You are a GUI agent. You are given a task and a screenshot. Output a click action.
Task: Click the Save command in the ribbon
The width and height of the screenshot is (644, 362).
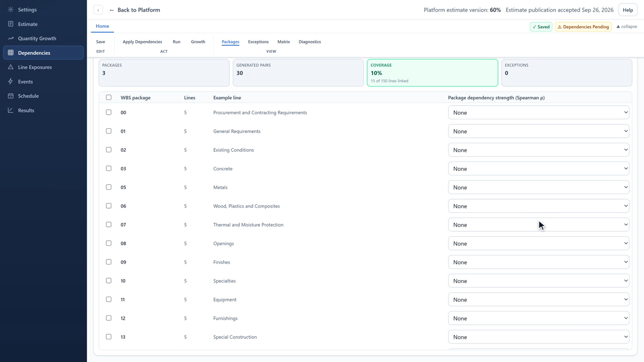pyautogui.click(x=101, y=42)
